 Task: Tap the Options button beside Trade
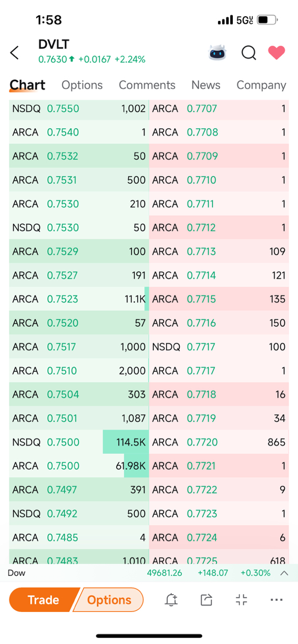109,600
